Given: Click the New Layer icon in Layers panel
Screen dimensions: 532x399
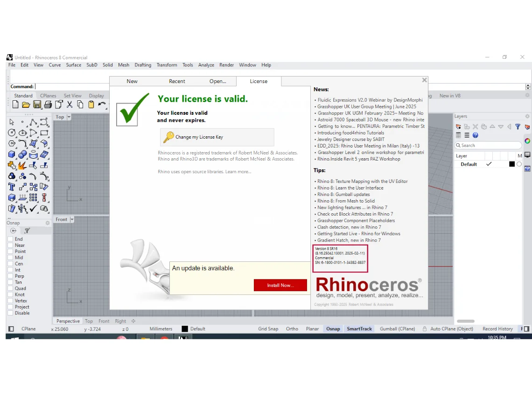Looking at the screenshot, I should 458,126.
